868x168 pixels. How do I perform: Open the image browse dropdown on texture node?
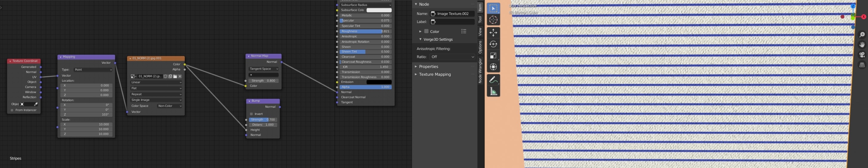point(134,76)
